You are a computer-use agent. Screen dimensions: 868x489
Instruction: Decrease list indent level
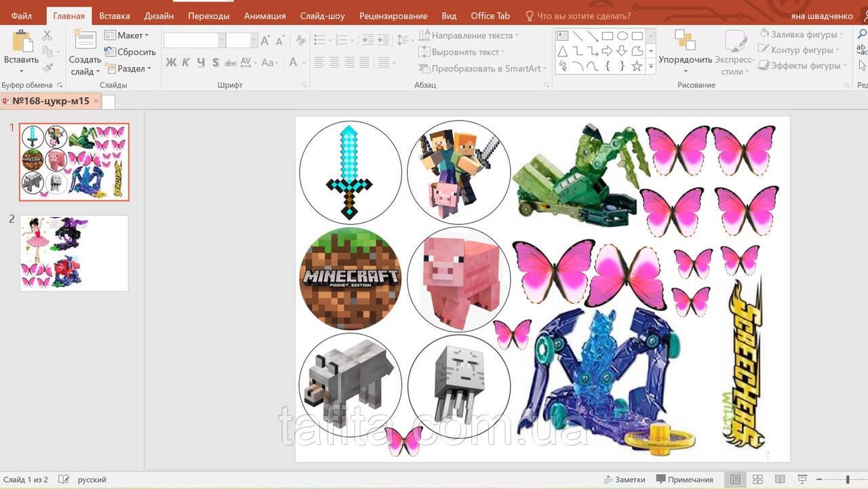coord(368,41)
